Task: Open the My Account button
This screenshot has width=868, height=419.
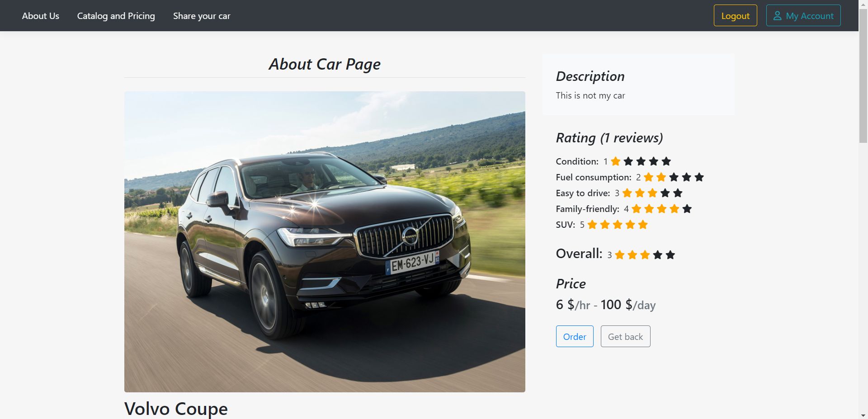Action: click(x=803, y=15)
